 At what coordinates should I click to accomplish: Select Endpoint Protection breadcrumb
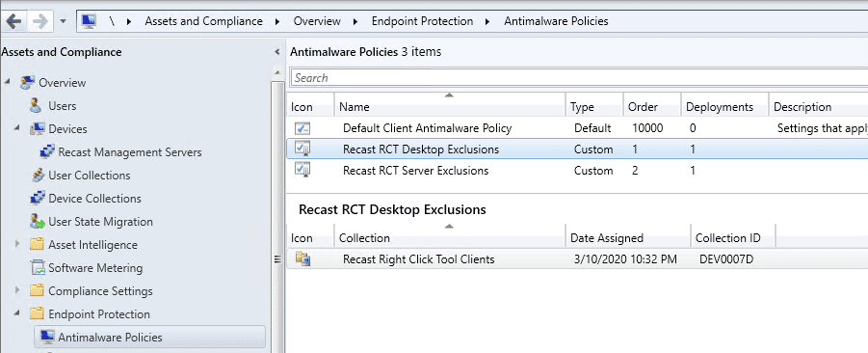[x=422, y=21]
